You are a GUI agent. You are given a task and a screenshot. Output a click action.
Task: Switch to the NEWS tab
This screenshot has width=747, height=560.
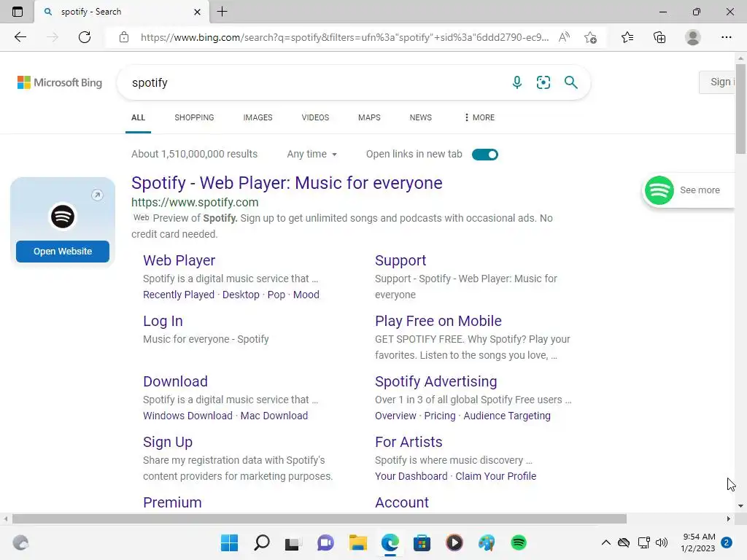pyautogui.click(x=421, y=117)
